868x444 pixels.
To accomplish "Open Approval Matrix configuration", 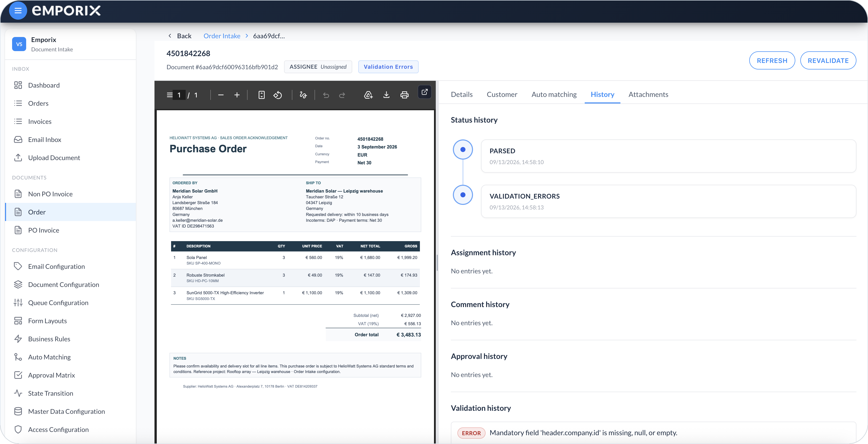I will 70,375.
